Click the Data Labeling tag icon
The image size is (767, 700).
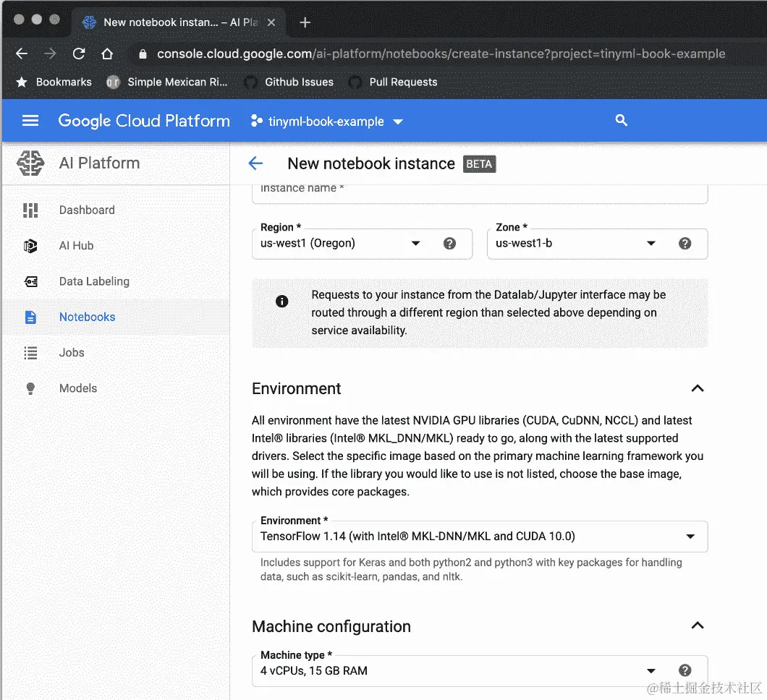coord(30,281)
